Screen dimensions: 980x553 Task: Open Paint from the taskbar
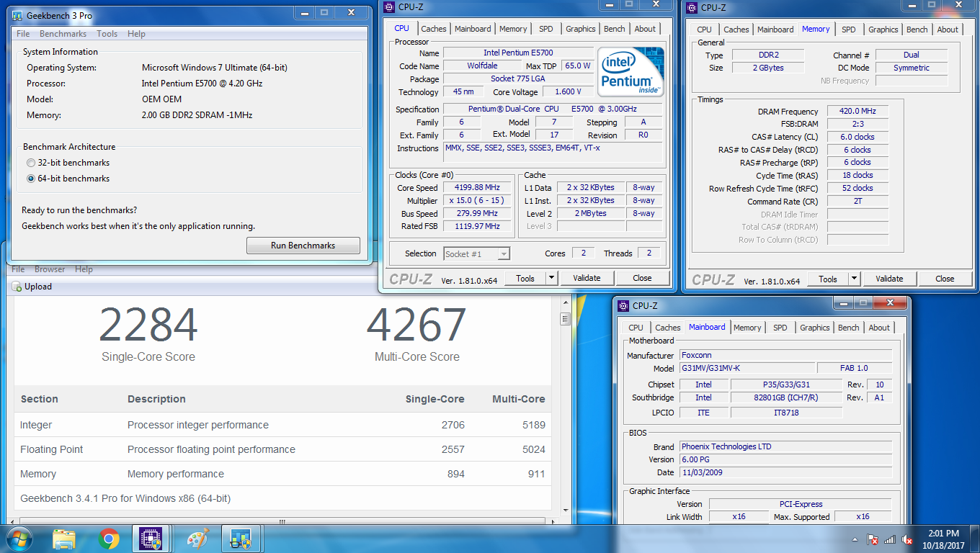197,539
